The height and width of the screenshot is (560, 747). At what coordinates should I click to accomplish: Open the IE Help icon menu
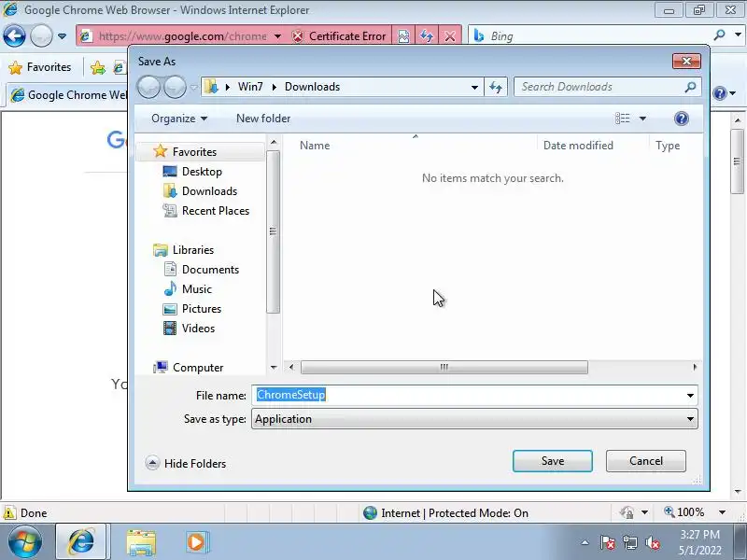725,93
